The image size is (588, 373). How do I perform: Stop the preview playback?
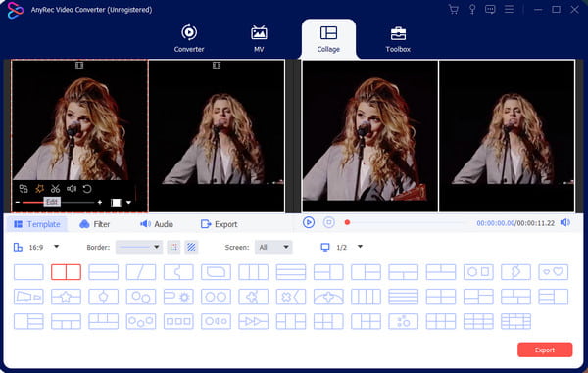[329, 222]
